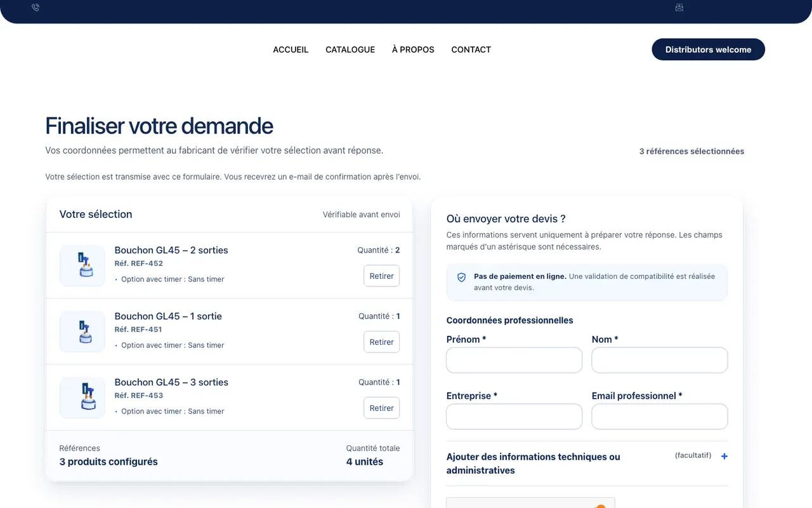This screenshot has width=812, height=508.
Task: Expand technical information with plus icon
Action: pos(724,456)
